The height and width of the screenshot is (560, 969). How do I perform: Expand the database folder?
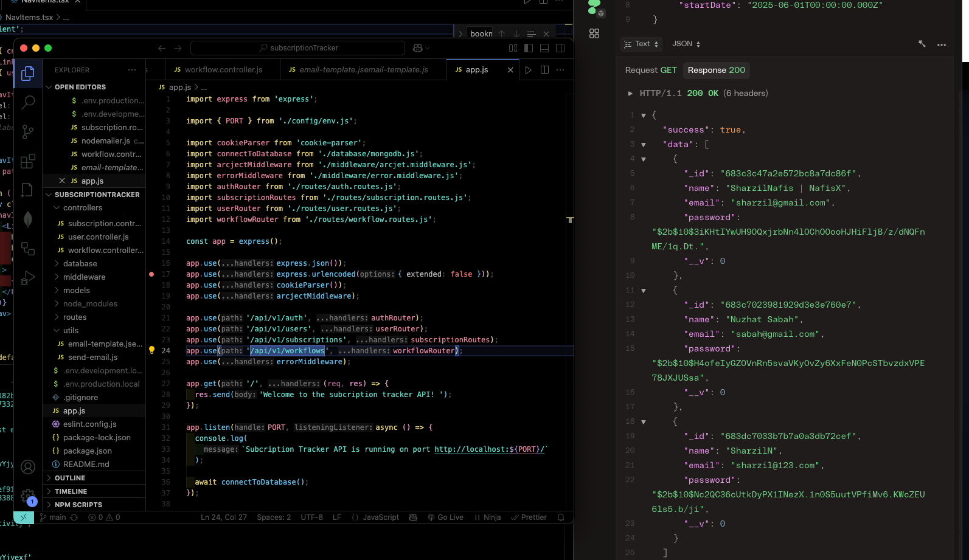coord(94,264)
